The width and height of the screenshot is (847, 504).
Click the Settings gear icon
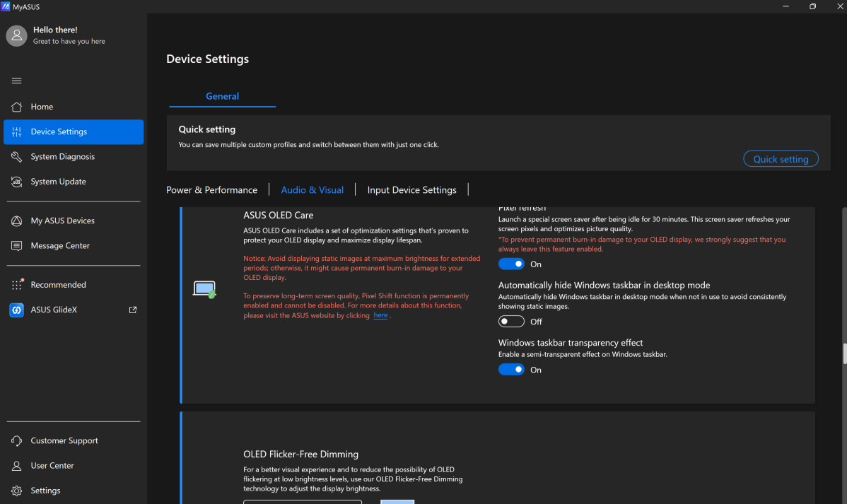[17, 491]
